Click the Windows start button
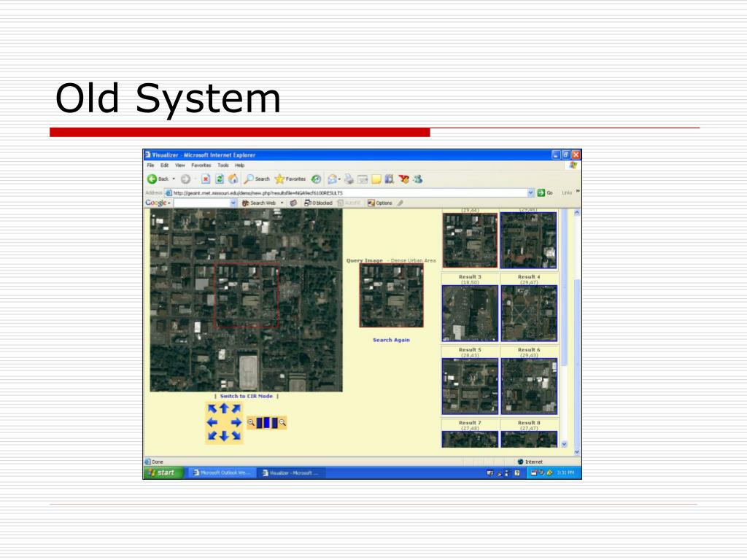 (163, 472)
